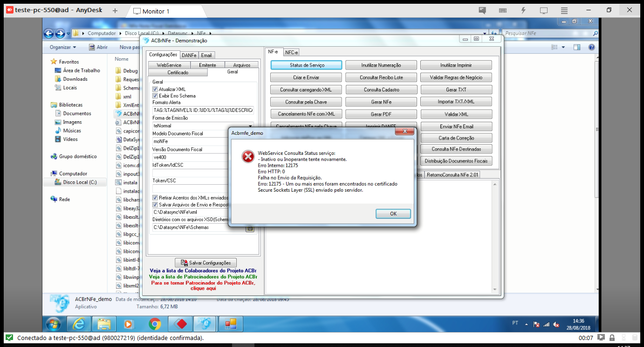Open the WebService settings tab
The image size is (644, 347).
pos(169,65)
